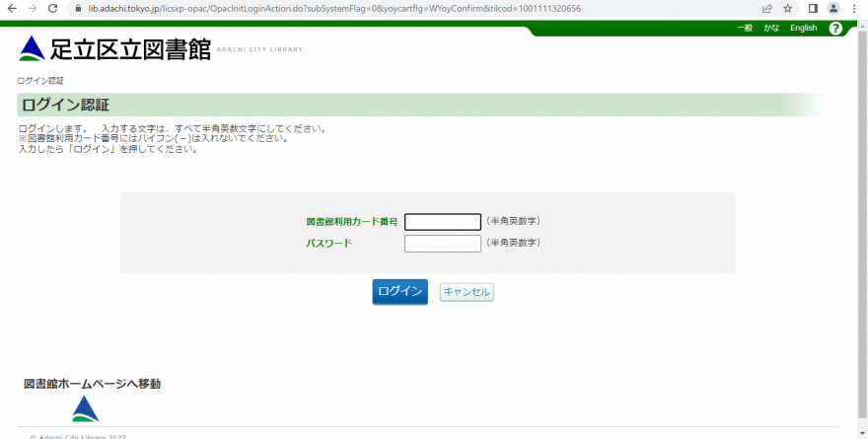Go forward with the browser arrow
Viewport: 868px width, 439px height.
(x=32, y=8)
